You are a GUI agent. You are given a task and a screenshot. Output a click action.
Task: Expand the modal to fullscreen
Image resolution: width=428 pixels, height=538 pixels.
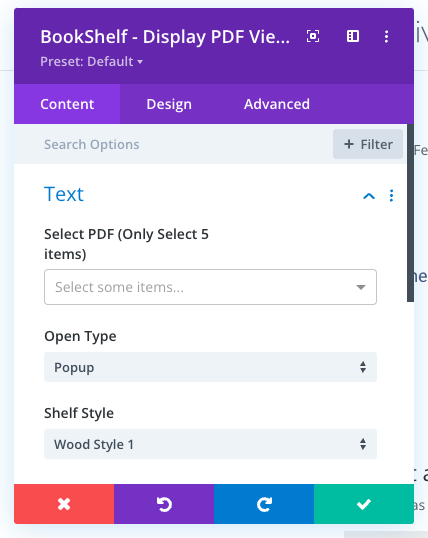click(x=313, y=36)
